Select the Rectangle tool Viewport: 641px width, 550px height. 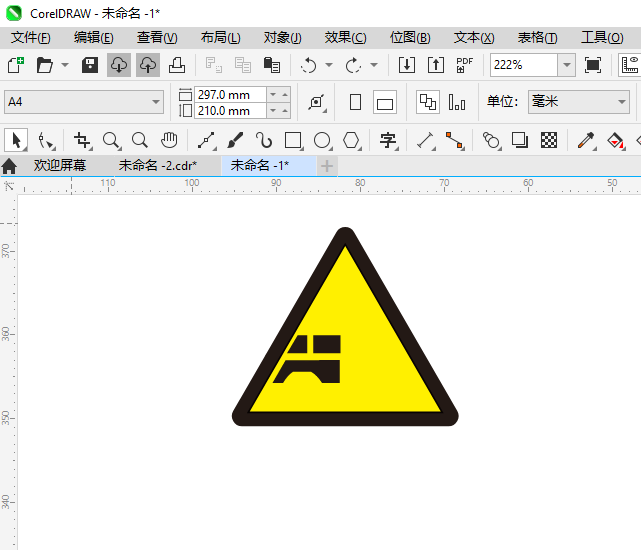[x=294, y=141]
